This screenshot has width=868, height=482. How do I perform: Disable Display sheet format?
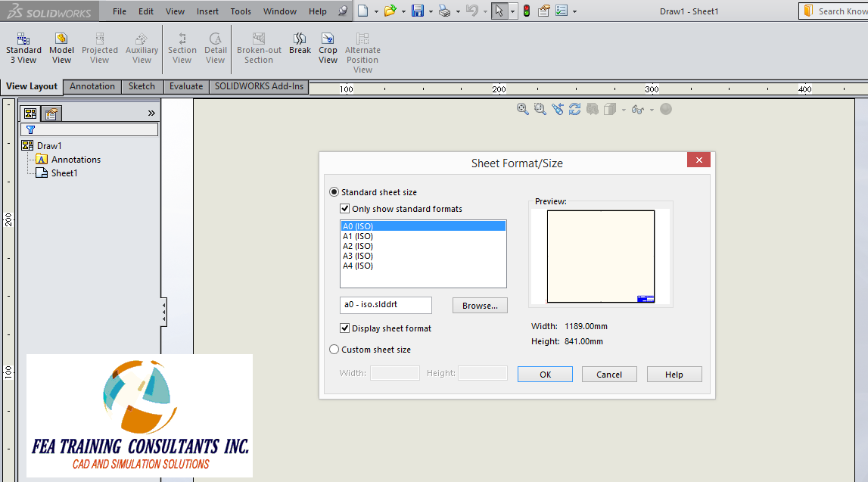345,328
